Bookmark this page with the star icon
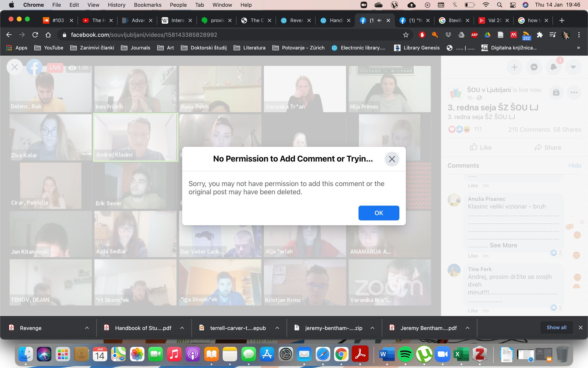Viewport: 588px width, 368px height. point(406,35)
